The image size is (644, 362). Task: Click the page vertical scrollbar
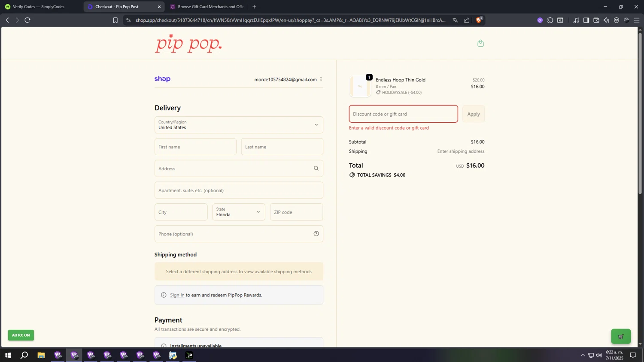640,114
